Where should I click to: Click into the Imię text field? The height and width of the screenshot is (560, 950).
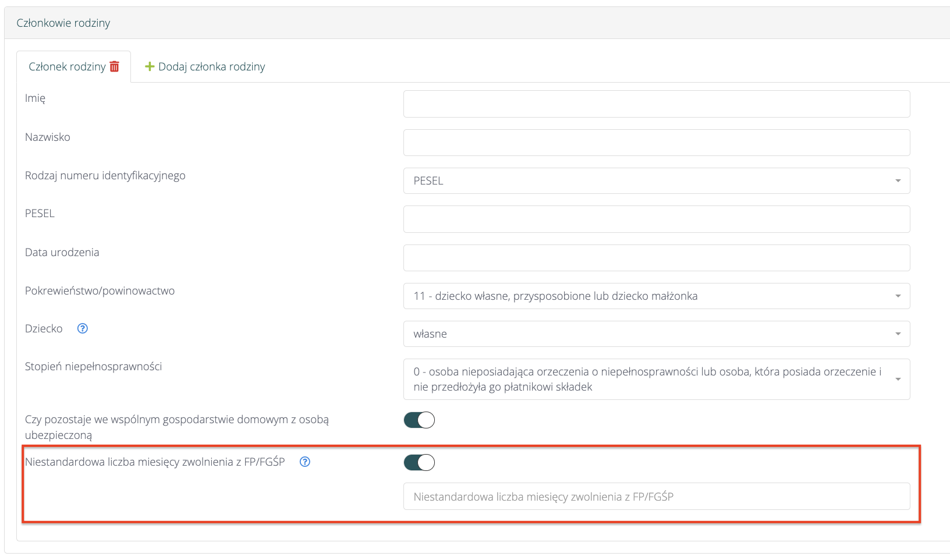[x=656, y=104]
